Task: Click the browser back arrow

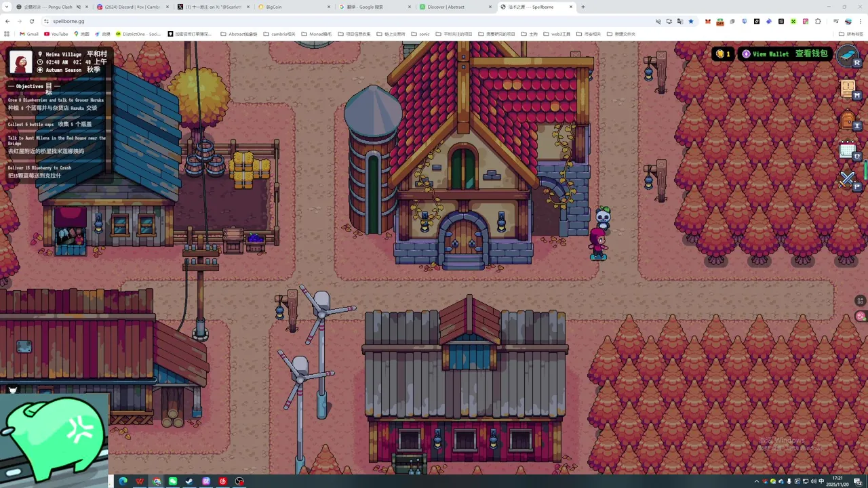Action: click(x=7, y=21)
